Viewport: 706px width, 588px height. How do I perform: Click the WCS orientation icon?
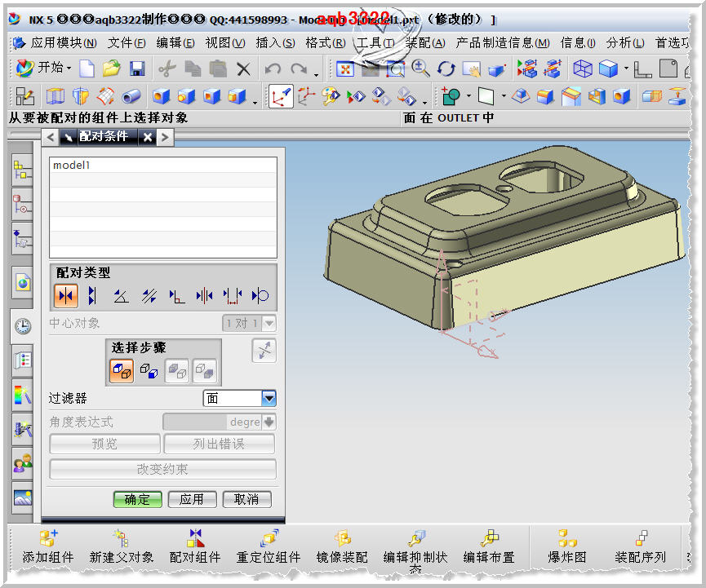pyautogui.click(x=281, y=96)
